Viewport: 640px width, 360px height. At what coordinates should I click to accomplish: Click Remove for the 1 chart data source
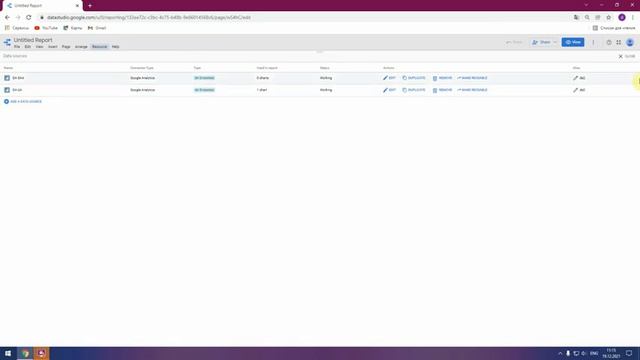442,90
